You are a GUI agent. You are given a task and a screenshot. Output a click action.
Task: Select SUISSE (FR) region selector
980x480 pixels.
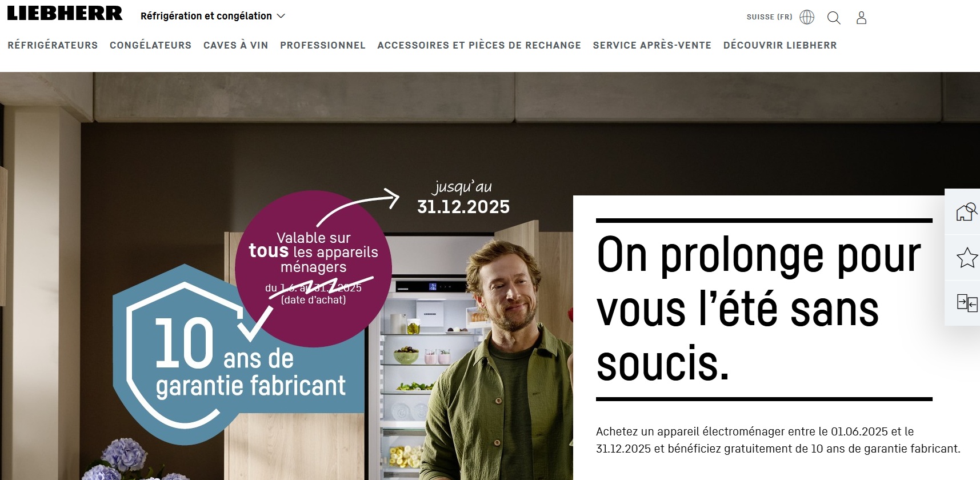[x=769, y=17]
